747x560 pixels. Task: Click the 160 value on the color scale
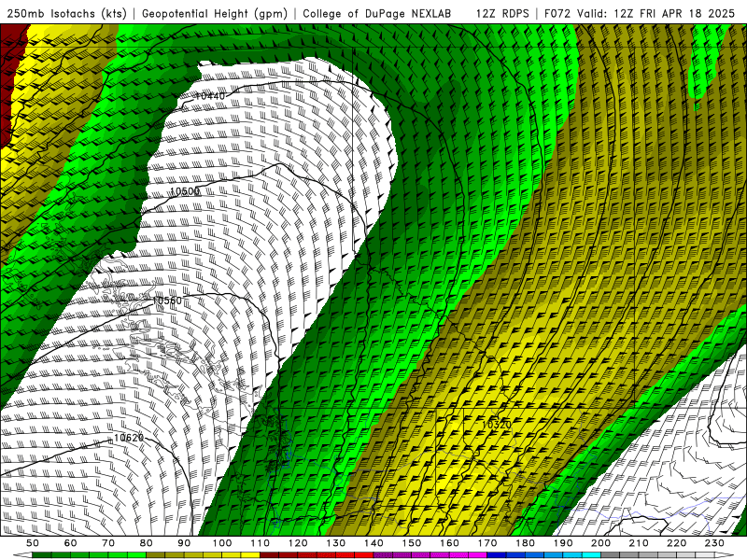tap(449, 543)
